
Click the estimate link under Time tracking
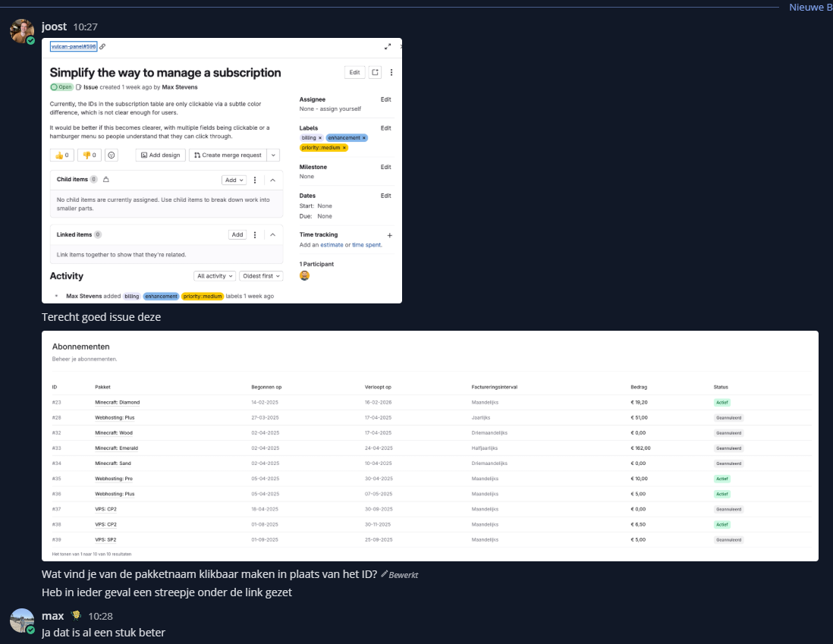331,245
